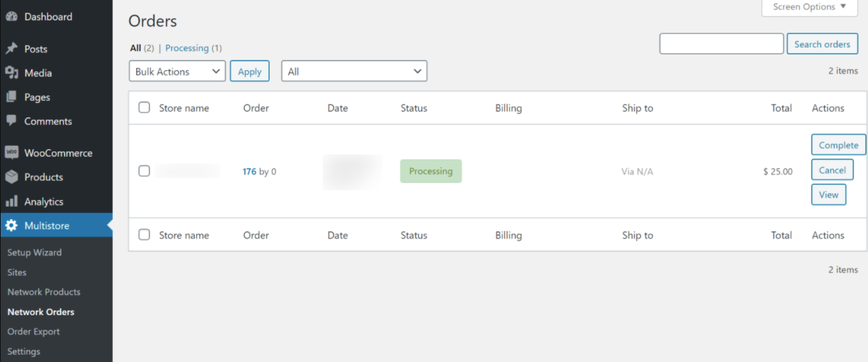Image resolution: width=868 pixels, height=362 pixels.
Task: Open Order Export submenu item
Action: (34, 331)
